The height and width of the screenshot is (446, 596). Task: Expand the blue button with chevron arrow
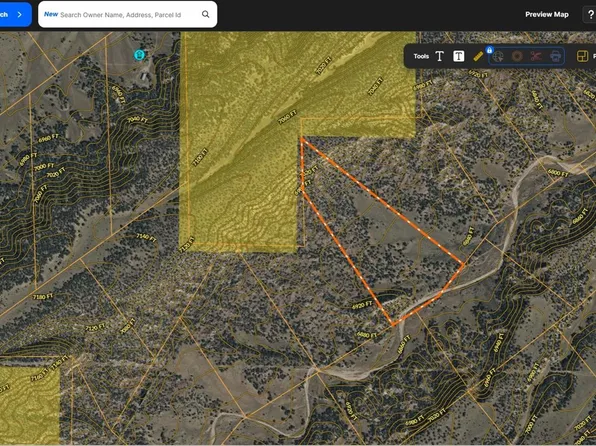(15, 14)
